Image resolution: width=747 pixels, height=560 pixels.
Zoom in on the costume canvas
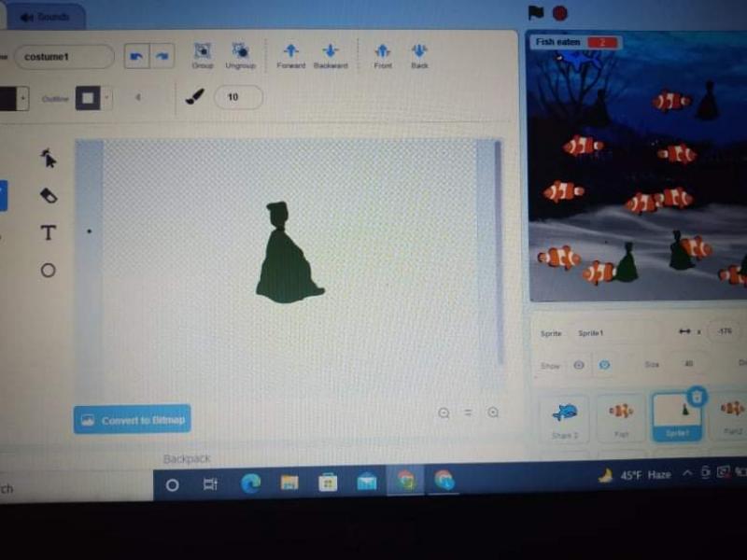pyautogui.click(x=494, y=413)
